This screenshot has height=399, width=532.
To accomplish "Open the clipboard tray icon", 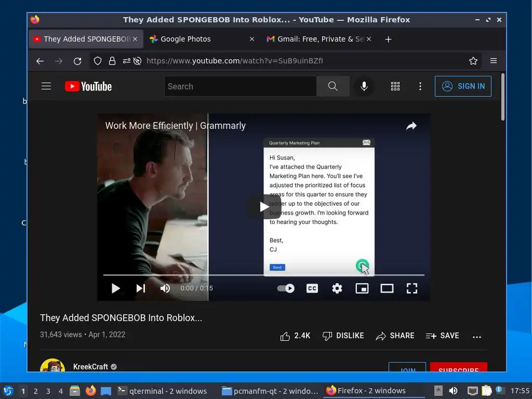I will (x=486, y=391).
